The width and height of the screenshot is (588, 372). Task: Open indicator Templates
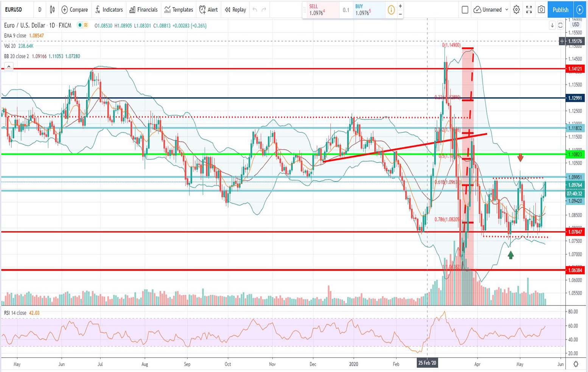tap(179, 9)
